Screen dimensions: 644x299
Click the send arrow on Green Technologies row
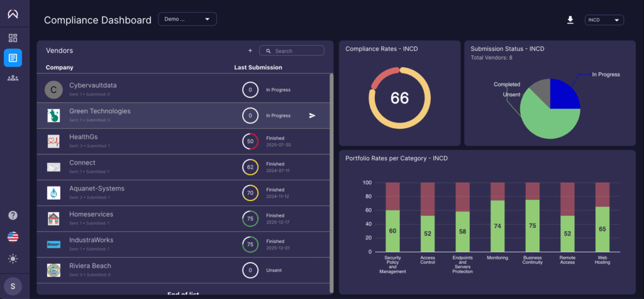point(312,116)
